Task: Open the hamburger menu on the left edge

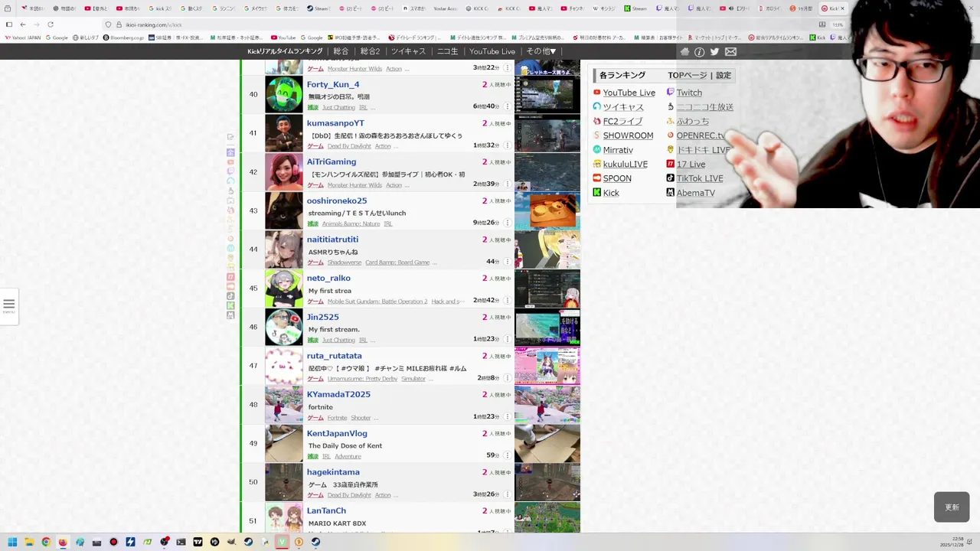Action: tap(8, 305)
